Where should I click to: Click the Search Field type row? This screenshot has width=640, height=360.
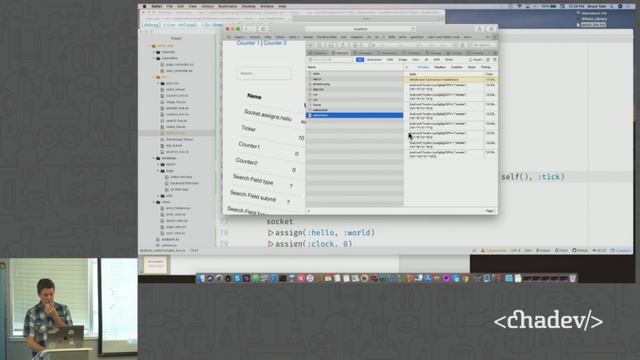click(253, 179)
